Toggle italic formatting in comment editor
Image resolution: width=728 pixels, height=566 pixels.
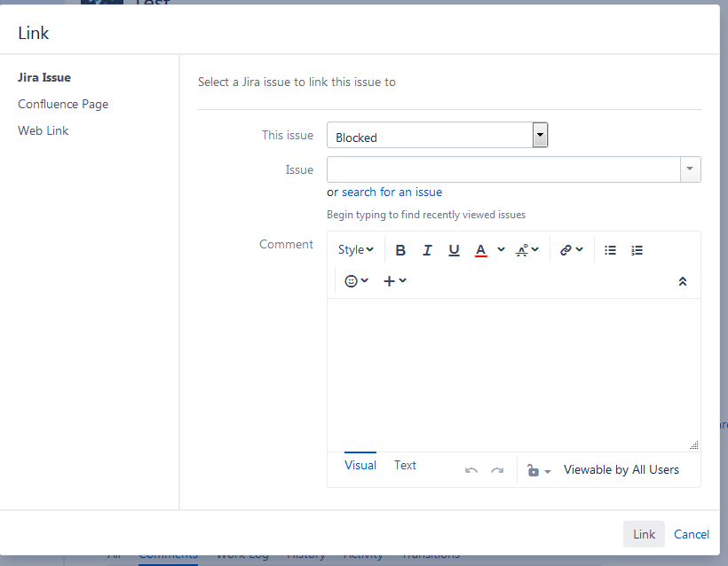point(427,250)
